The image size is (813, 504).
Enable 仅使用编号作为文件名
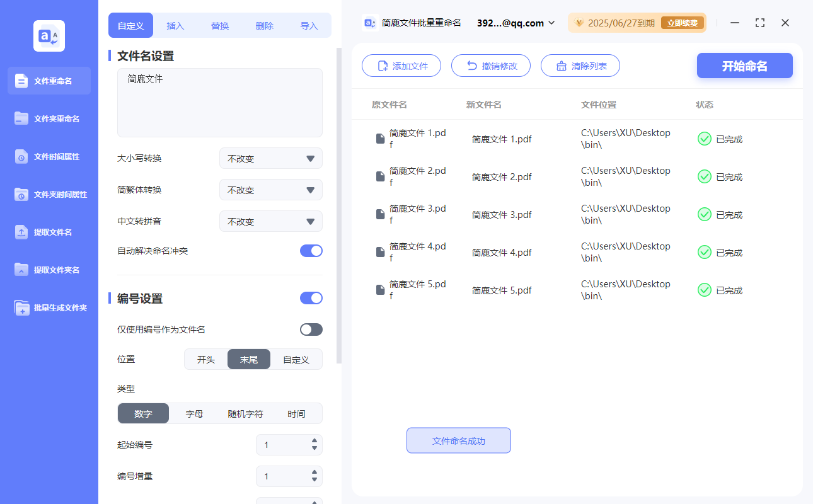[x=311, y=329]
